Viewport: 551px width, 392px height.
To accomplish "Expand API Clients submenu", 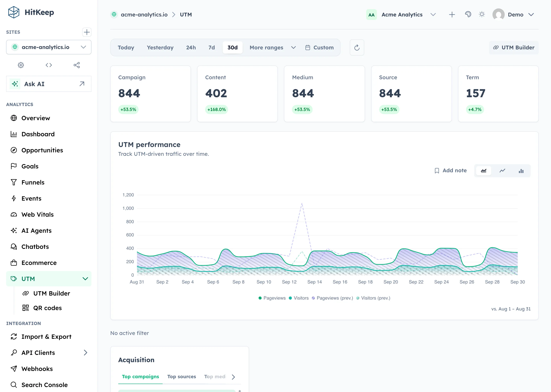I will coord(85,353).
